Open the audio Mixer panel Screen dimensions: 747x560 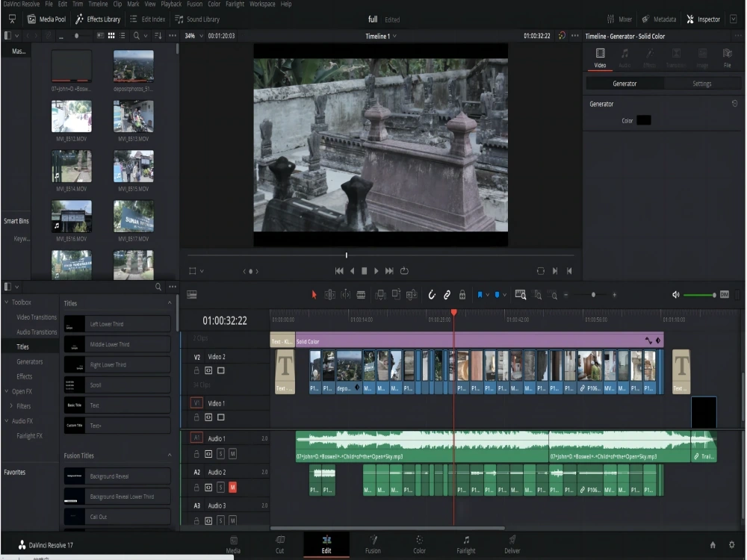(x=619, y=19)
